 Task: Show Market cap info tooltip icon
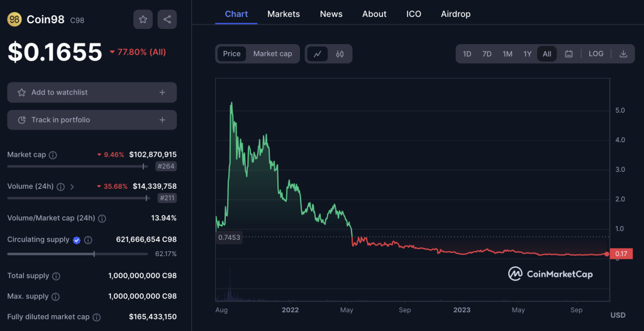point(53,155)
